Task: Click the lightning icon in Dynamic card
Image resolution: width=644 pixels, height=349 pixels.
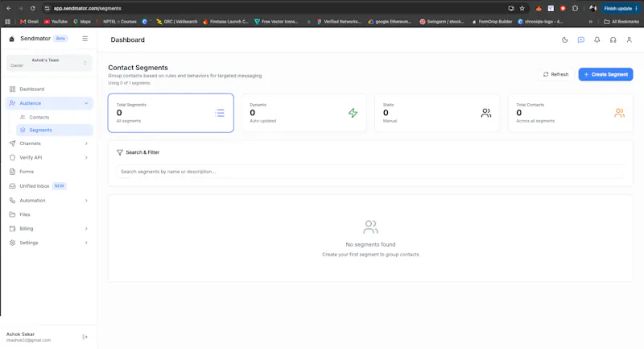Action: click(353, 113)
